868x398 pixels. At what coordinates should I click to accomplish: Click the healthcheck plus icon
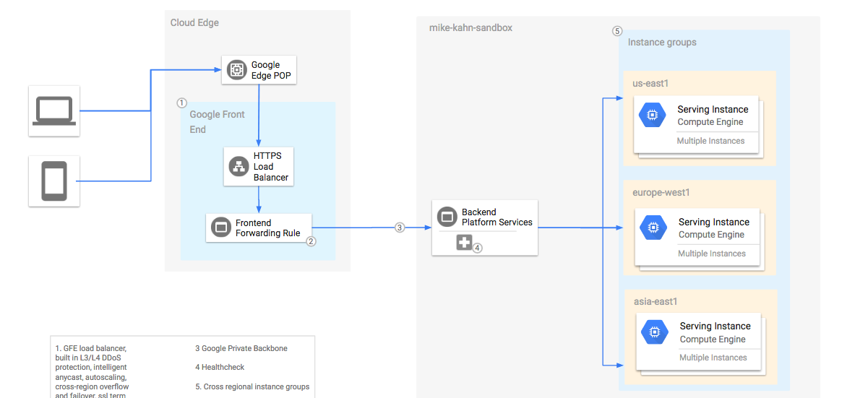464,243
